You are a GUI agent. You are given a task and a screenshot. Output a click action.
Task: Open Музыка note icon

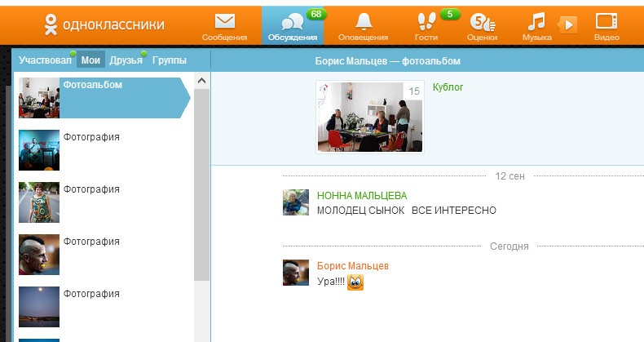click(536, 21)
